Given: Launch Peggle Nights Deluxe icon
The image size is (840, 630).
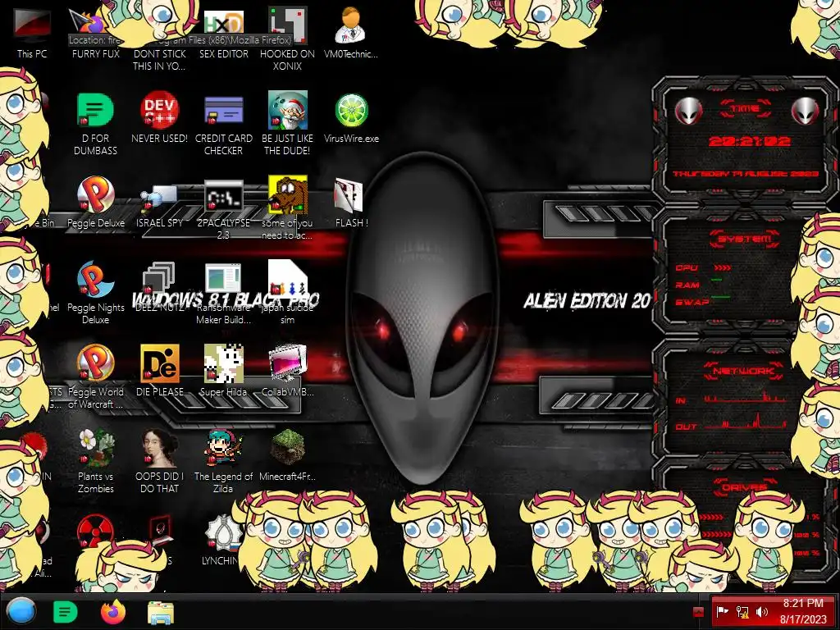Looking at the screenshot, I should tap(95, 293).
